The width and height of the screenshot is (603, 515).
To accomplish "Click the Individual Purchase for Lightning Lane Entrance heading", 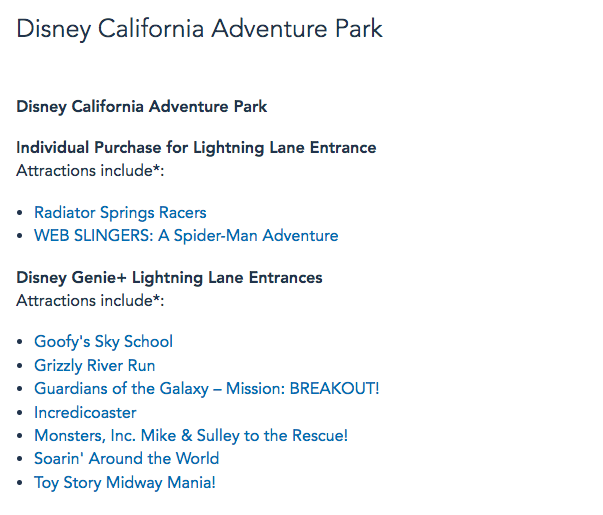I will [196, 147].
